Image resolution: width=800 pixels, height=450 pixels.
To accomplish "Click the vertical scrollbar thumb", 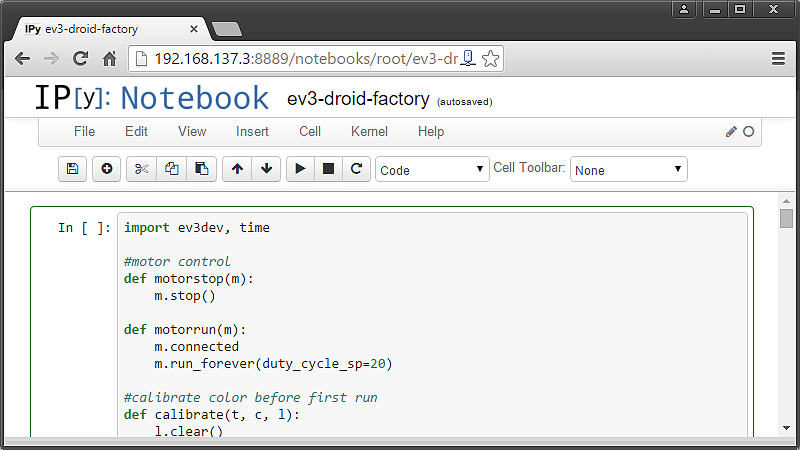I will pyautogui.click(x=786, y=218).
